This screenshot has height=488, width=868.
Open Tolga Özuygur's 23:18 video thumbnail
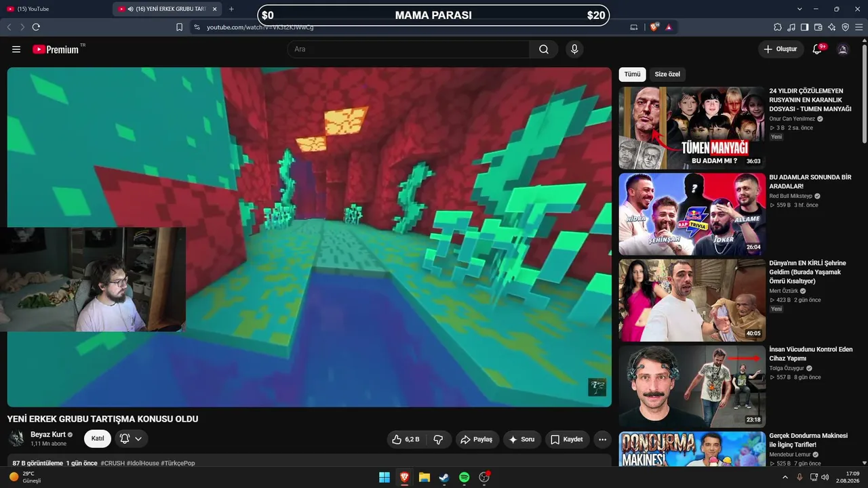tap(692, 387)
